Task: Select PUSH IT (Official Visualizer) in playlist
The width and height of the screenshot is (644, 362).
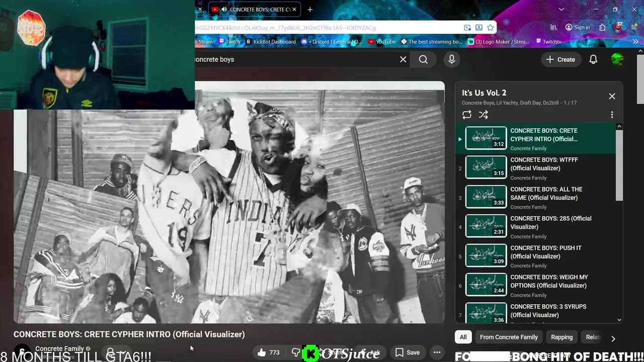Action: point(535,256)
